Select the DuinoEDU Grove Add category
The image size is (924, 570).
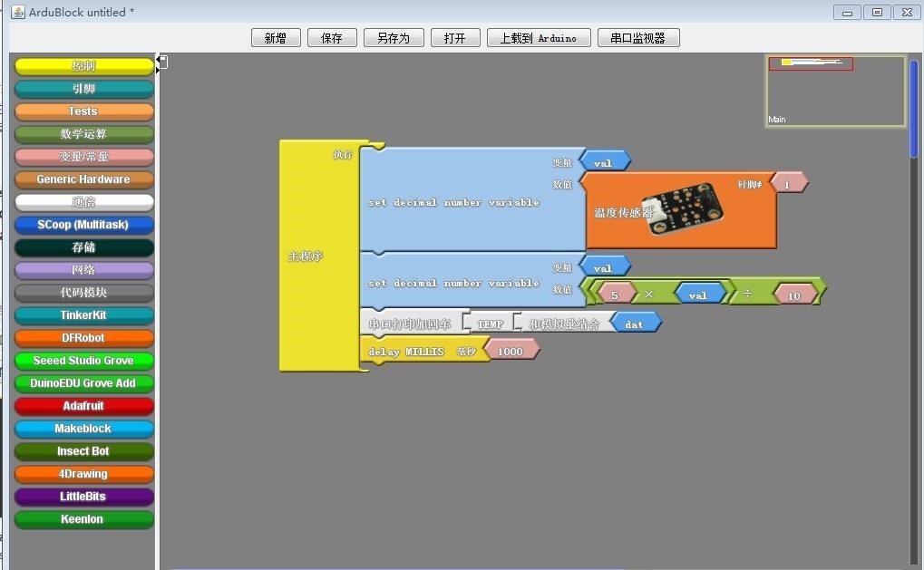(83, 383)
